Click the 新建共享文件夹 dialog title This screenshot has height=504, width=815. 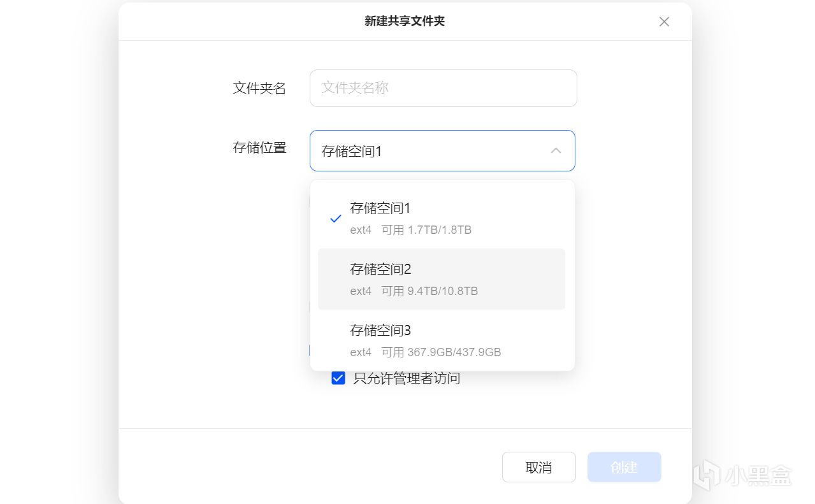click(405, 21)
